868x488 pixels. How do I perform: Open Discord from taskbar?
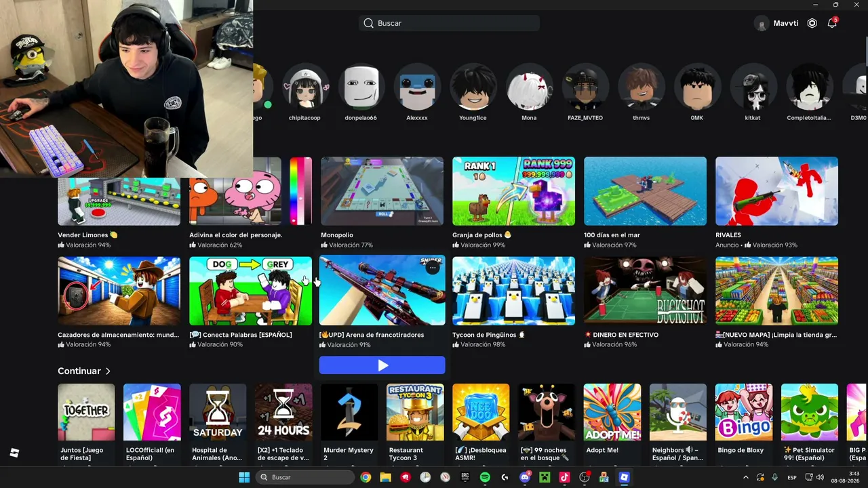coord(524,477)
